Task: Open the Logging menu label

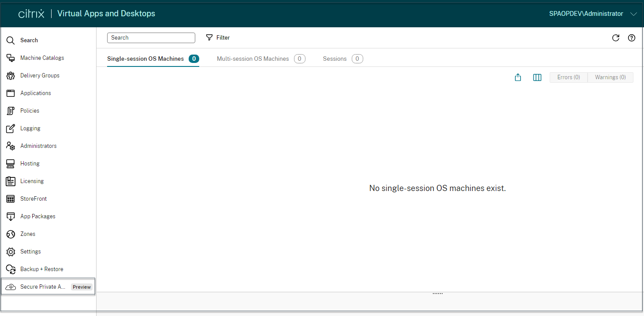Action: pyautogui.click(x=30, y=129)
